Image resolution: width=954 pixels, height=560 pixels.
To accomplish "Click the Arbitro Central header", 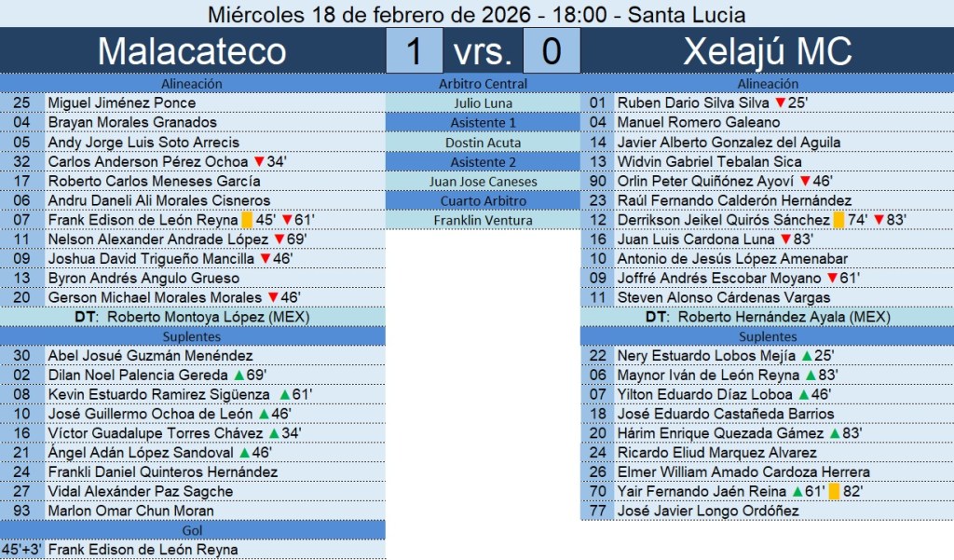I will point(484,83).
